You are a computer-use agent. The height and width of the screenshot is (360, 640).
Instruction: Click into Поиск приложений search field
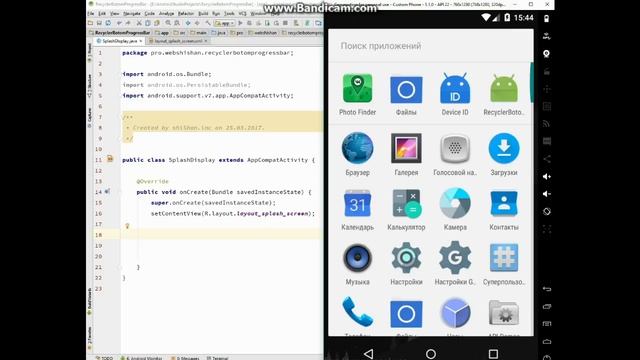point(431,46)
